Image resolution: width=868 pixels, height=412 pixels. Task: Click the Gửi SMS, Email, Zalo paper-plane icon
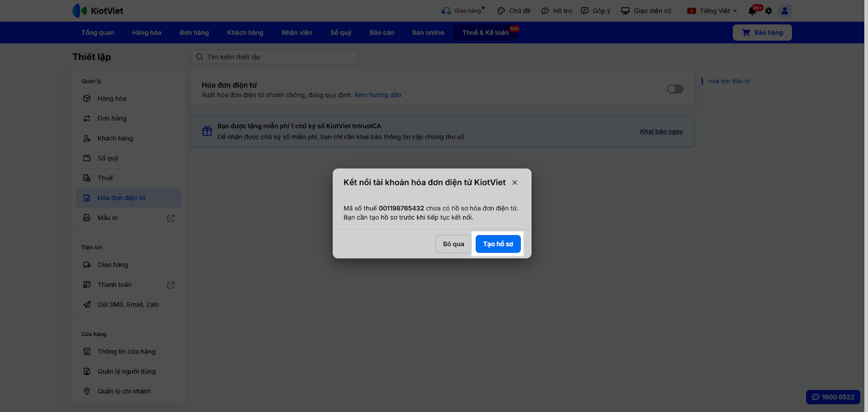click(87, 305)
